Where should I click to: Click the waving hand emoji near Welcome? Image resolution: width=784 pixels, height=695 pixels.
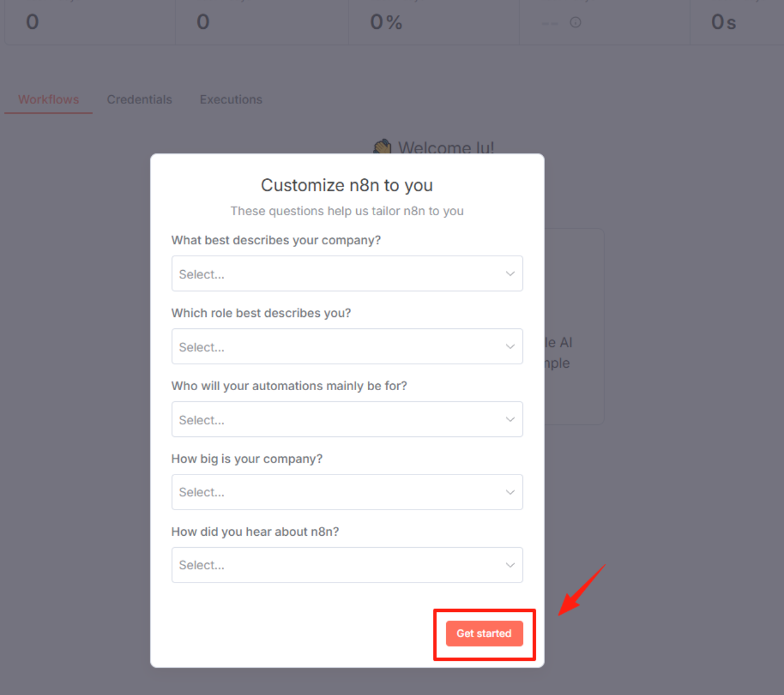383,147
